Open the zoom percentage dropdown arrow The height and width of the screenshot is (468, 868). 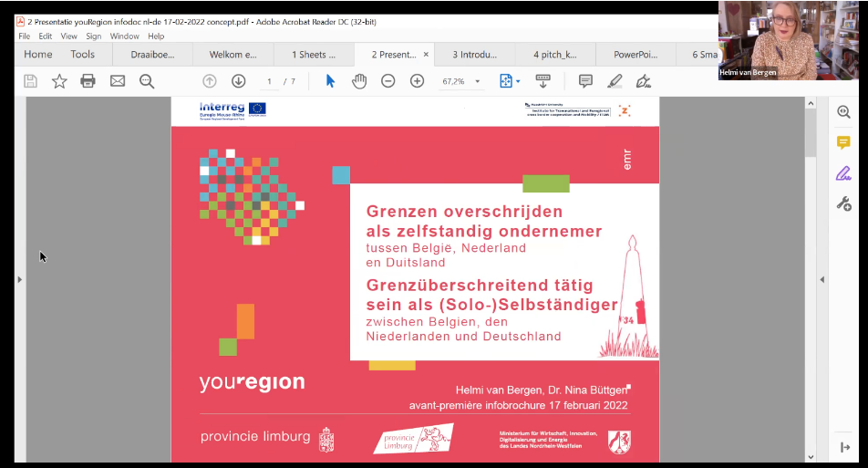(477, 81)
